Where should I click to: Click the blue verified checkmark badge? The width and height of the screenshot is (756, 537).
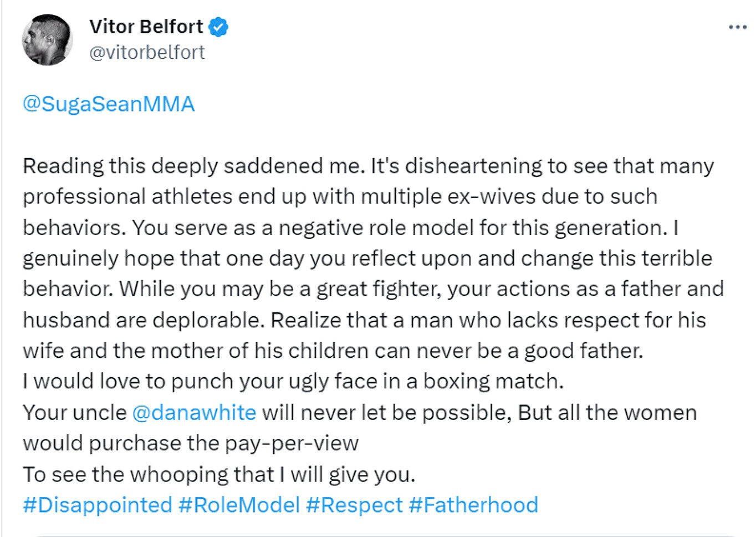[218, 27]
